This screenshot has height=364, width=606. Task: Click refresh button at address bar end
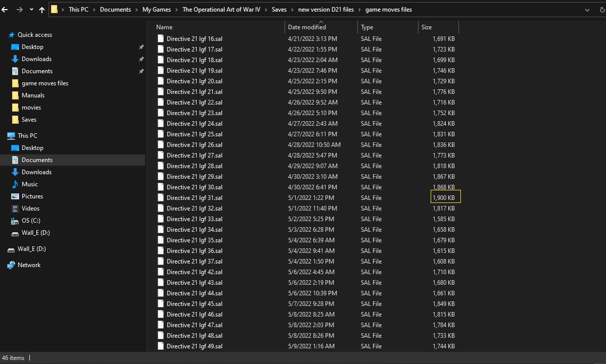[602, 10]
